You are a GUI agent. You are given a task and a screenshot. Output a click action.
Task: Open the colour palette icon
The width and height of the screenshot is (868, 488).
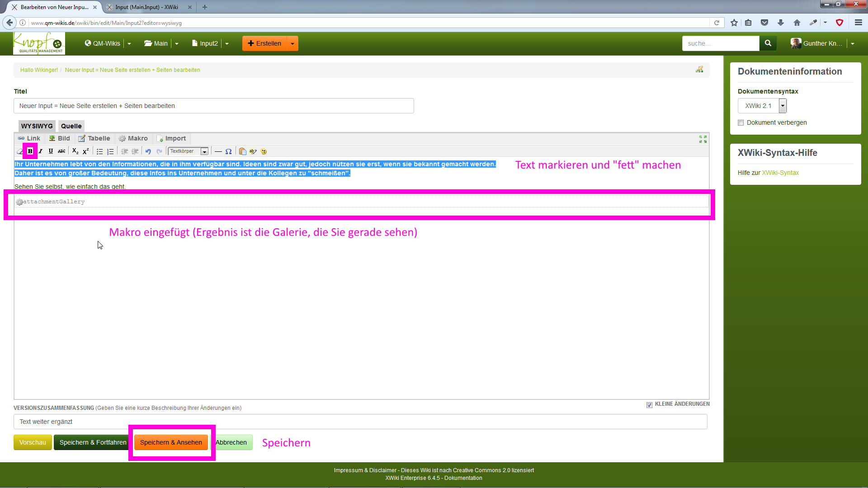[264, 151]
